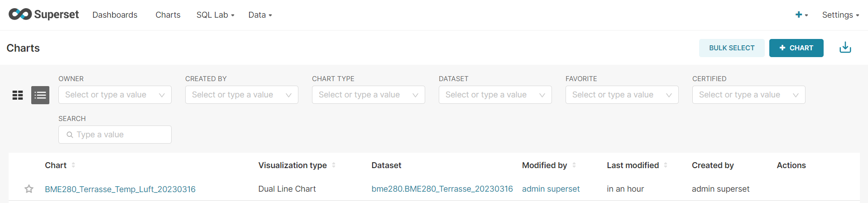This screenshot has width=868, height=203.
Task: Sort by Visualization type column
Action: click(x=334, y=165)
